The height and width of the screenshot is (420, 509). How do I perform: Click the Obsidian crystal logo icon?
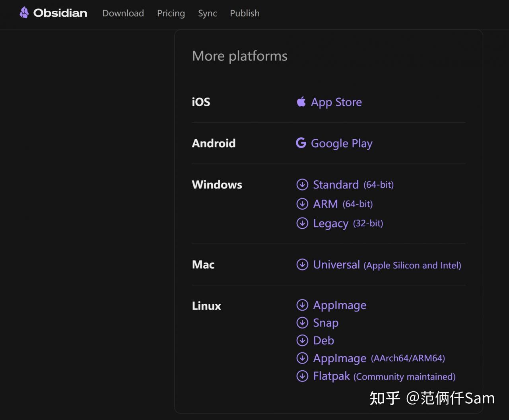24,13
